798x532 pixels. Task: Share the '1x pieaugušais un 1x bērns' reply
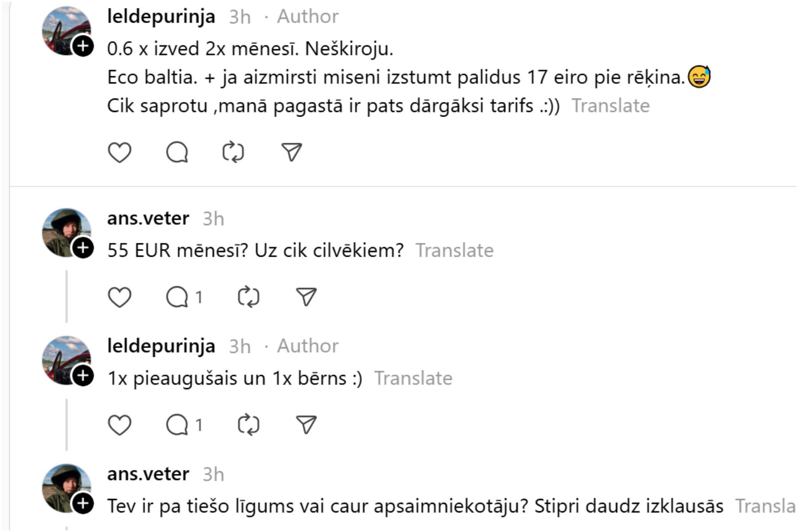pos(306,425)
